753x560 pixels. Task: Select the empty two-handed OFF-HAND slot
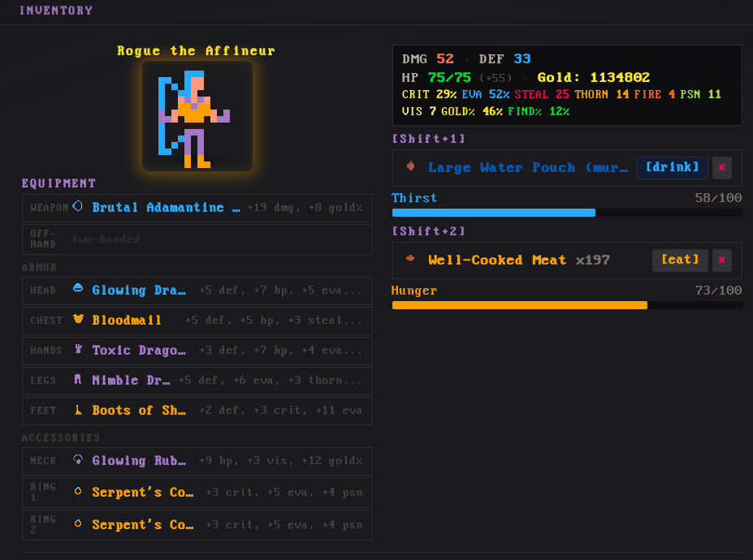coord(197,239)
